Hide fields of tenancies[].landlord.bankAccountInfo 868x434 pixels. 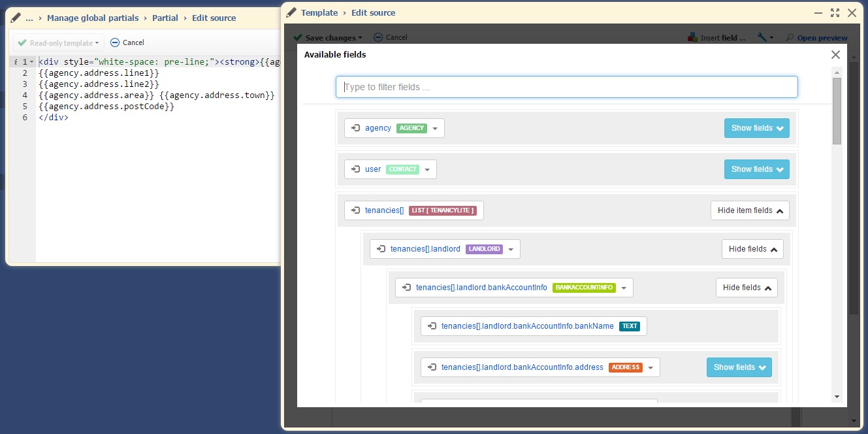tap(747, 288)
